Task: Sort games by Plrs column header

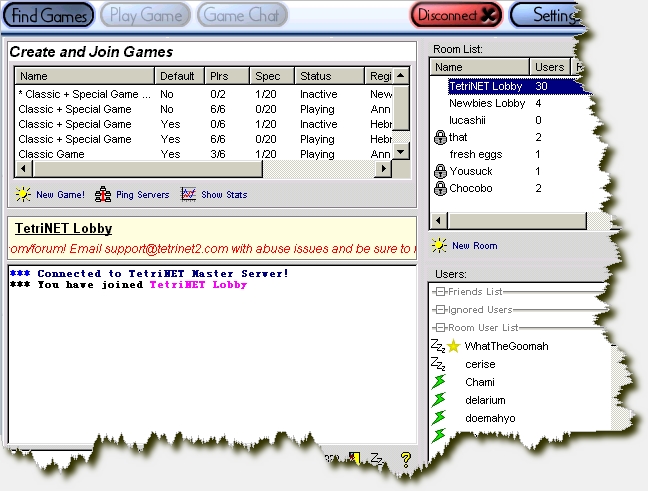Action: pyautogui.click(x=227, y=76)
